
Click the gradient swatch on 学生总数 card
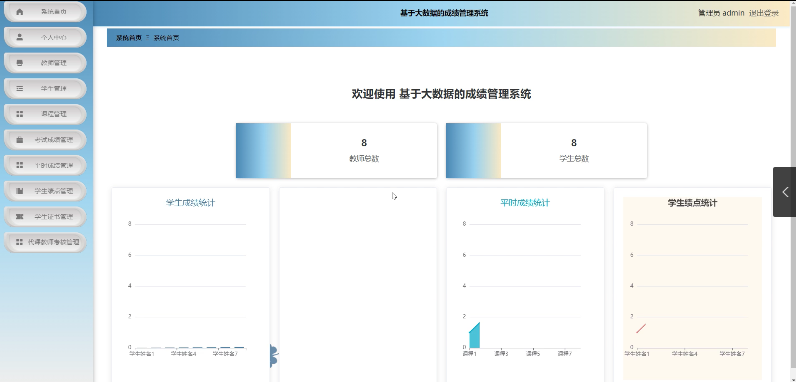[x=474, y=150]
